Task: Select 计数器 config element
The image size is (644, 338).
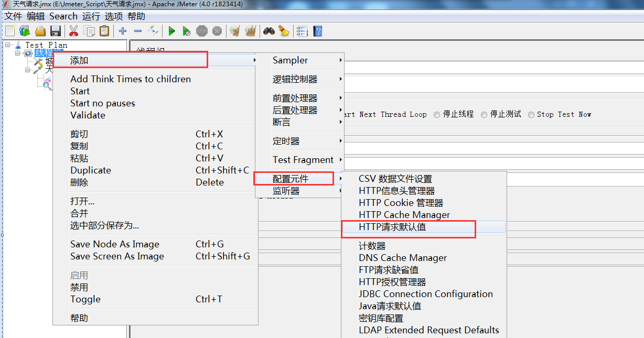Action: click(424, 246)
